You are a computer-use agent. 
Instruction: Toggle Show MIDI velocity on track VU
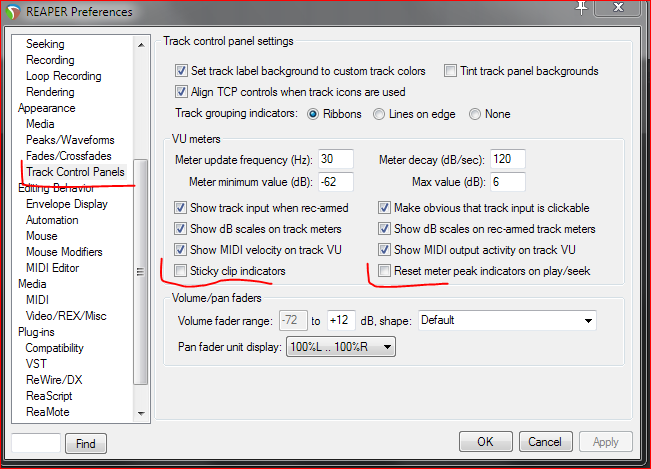click(180, 250)
